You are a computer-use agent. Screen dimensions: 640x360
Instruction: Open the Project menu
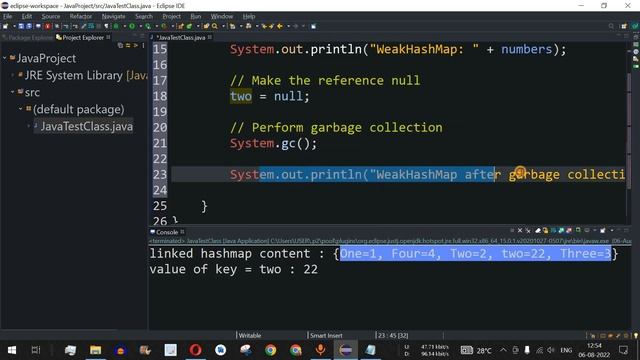tap(171, 16)
